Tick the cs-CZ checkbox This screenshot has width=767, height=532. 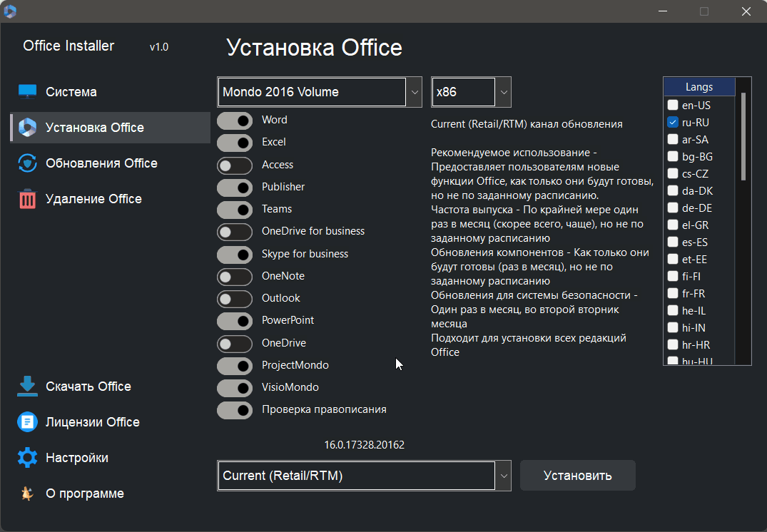coord(673,173)
